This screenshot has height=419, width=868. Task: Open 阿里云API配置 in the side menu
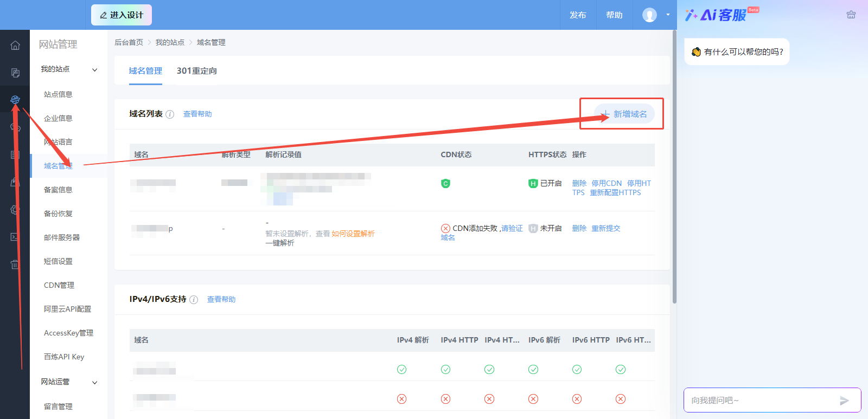pos(67,309)
